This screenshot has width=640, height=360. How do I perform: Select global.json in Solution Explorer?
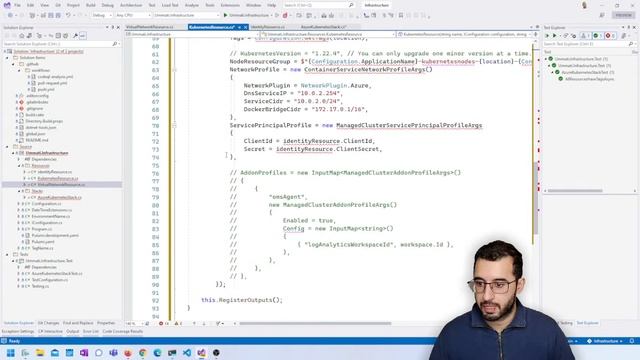pos(36,134)
